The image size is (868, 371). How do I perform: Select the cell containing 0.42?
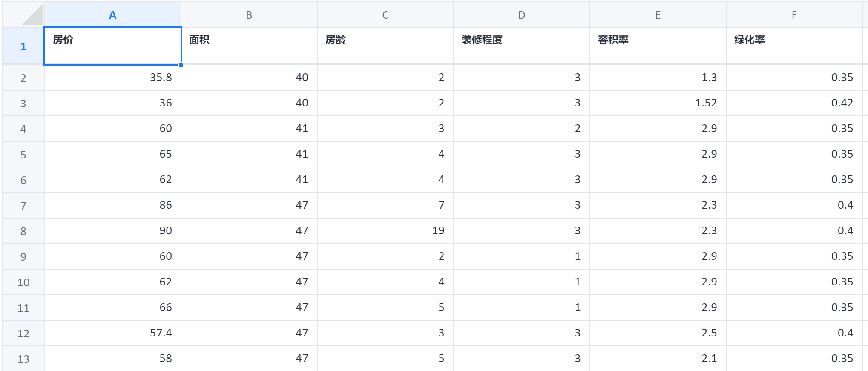[x=794, y=103]
